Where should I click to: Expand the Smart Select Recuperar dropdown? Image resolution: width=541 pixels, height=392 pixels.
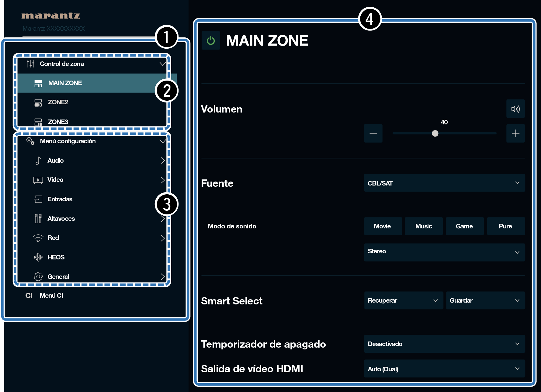[x=403, y=300]
